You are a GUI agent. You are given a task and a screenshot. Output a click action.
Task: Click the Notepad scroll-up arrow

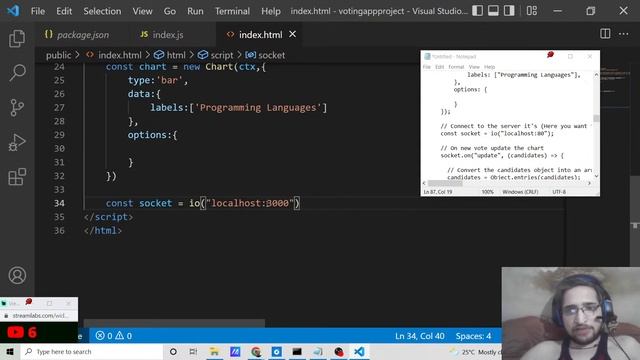(x=596, y=75)
